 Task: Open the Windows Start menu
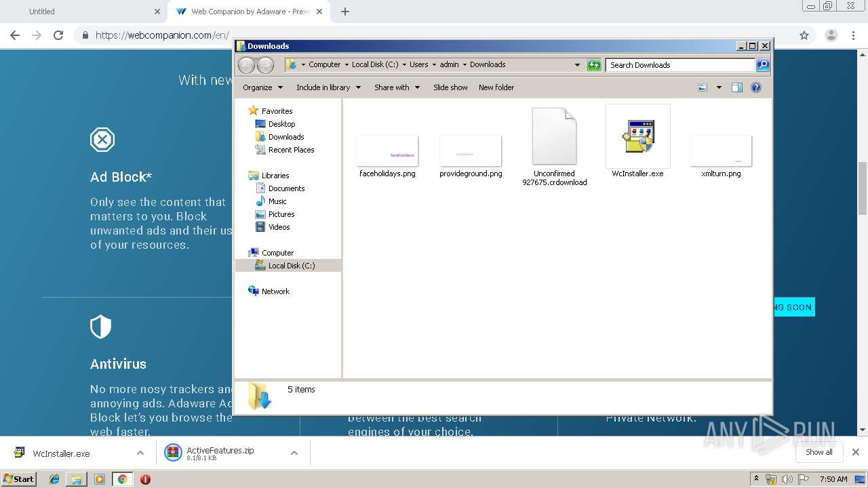pyautogui.click(x=19, y=479)
